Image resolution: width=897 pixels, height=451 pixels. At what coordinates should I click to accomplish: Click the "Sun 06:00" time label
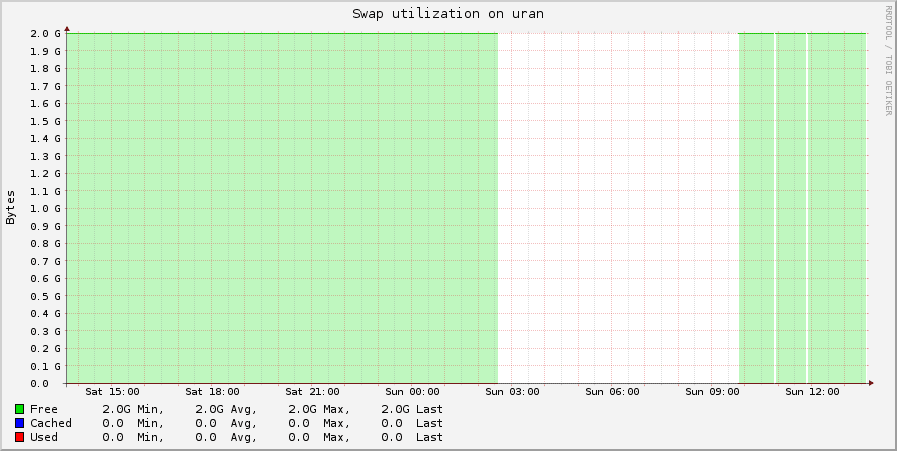(x=612, y=392)
